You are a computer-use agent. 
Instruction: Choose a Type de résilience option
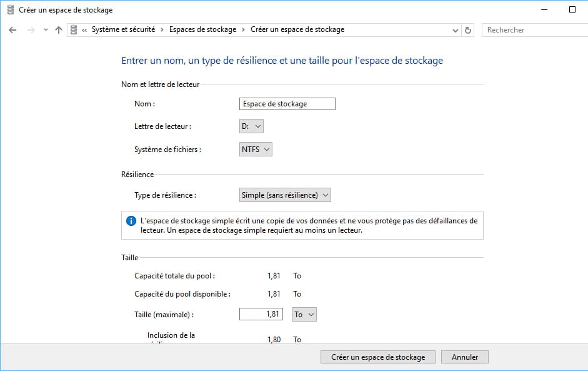point(285,195)
